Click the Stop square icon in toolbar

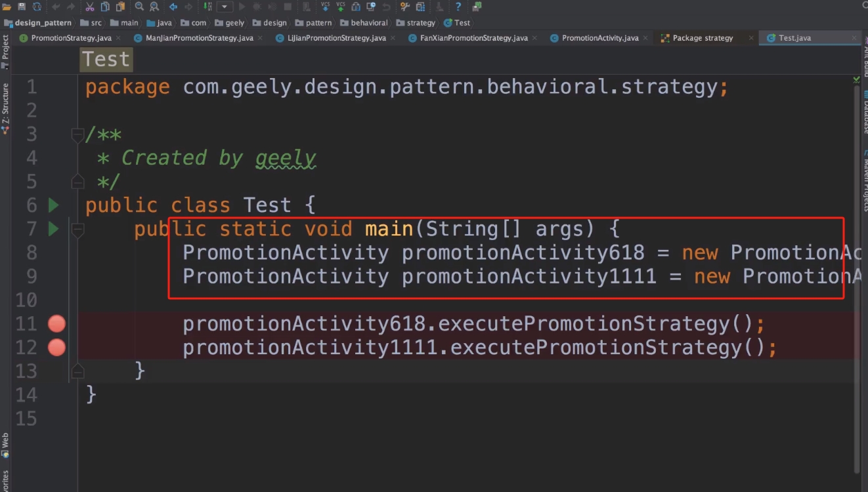pos(288,7)
